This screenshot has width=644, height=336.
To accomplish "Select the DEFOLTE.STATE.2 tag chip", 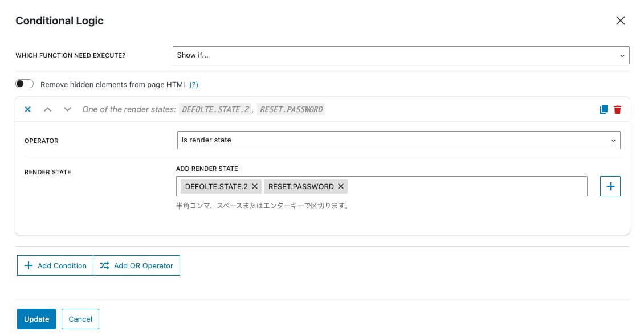I will point(216,186).
